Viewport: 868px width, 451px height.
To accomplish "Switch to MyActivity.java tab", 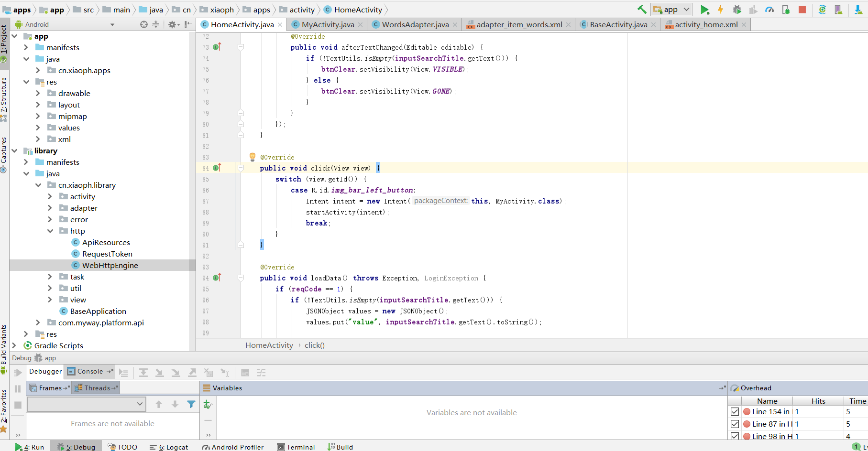I will (328, 24).
